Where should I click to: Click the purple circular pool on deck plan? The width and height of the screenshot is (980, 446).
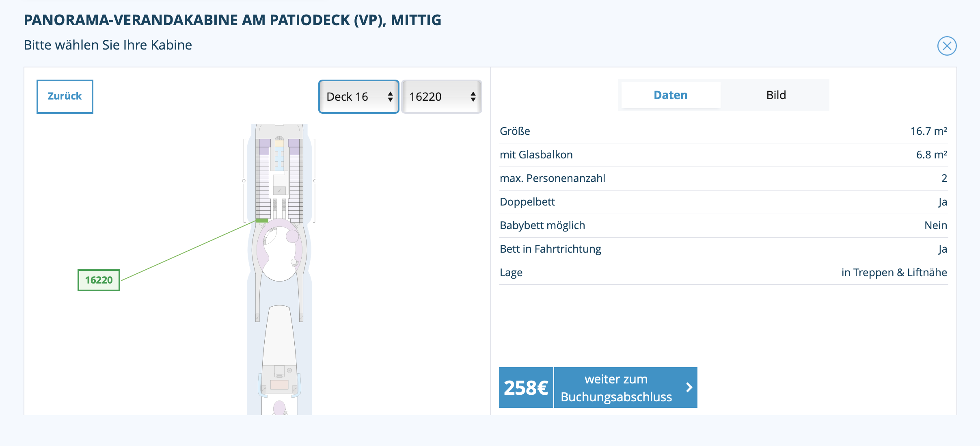click(292, 236)
